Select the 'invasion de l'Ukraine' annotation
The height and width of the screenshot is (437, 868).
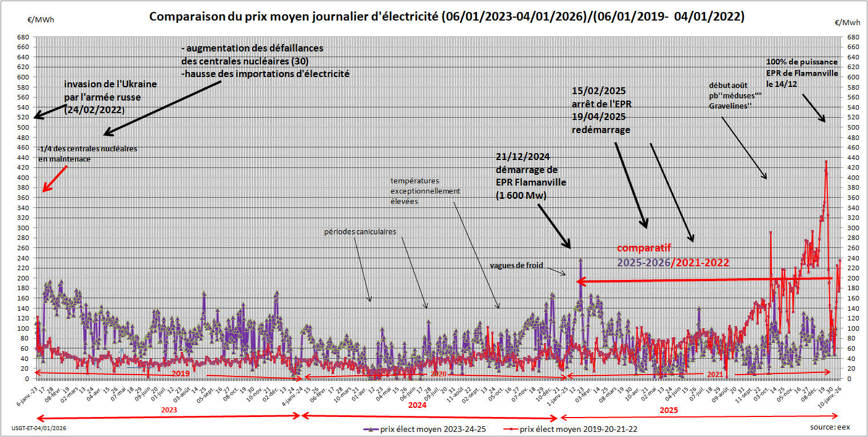pos(110,96)
